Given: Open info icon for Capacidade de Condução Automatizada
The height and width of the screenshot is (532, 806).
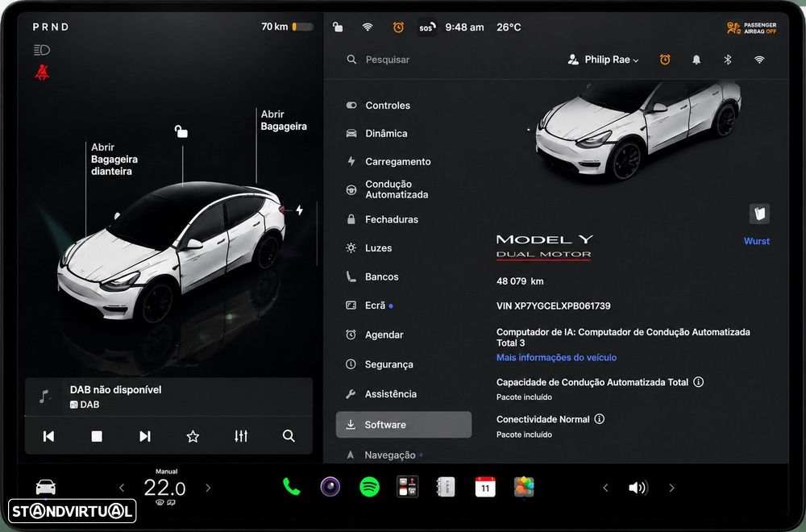Looking at the screenshot, I should point(698,382).
